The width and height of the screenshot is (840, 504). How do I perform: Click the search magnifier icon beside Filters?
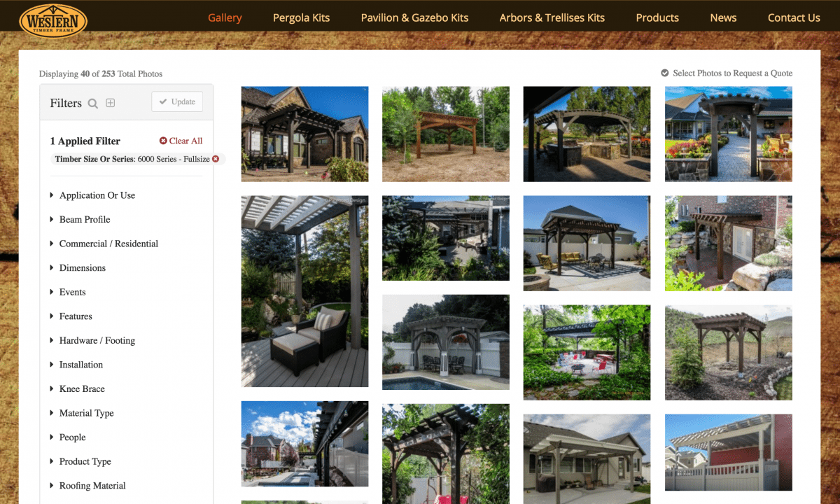[92, 104]
